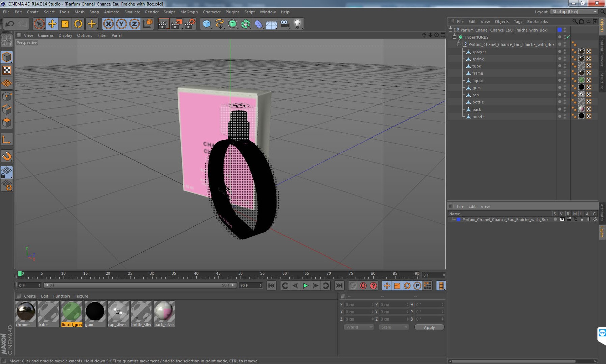Enable the Workplane mode icon
This screenshot has width=606, height=364.
point(7,83)
